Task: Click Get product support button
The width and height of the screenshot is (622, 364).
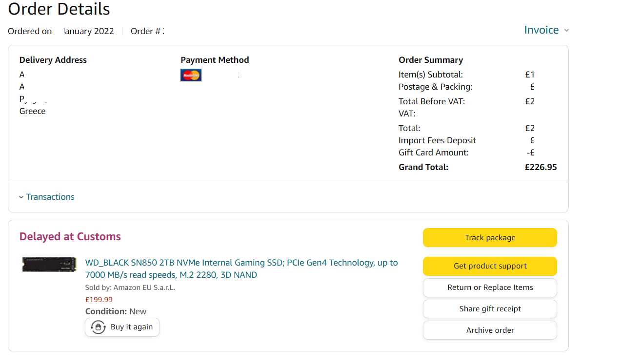Action: (490, 266)
